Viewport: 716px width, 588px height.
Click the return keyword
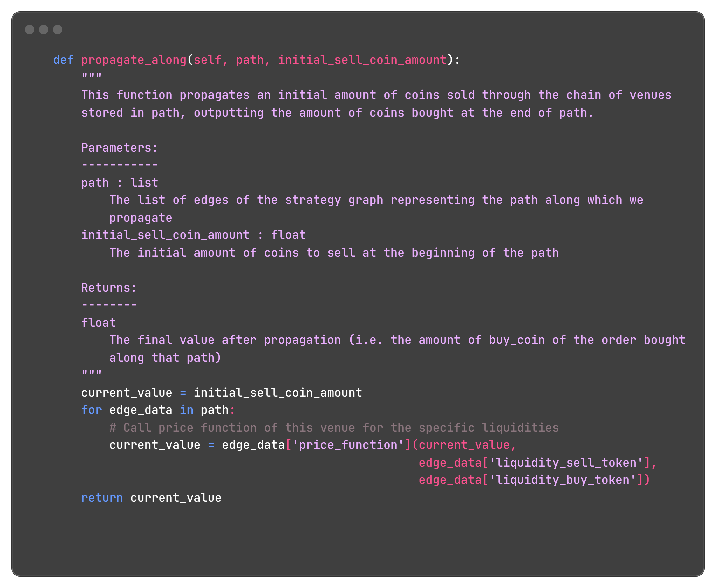pos(102,498)
